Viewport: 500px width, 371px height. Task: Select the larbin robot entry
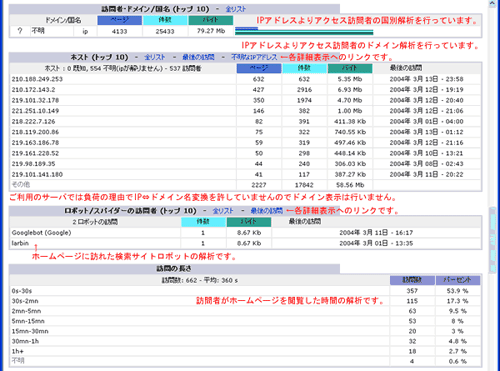click(x=20, y=243)
